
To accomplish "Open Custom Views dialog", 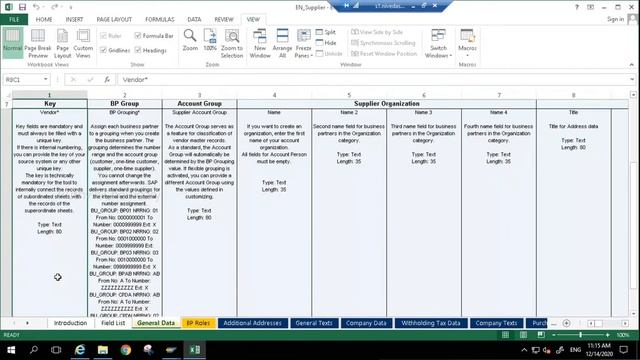I will pyautogui.click(x=83, y=43).
